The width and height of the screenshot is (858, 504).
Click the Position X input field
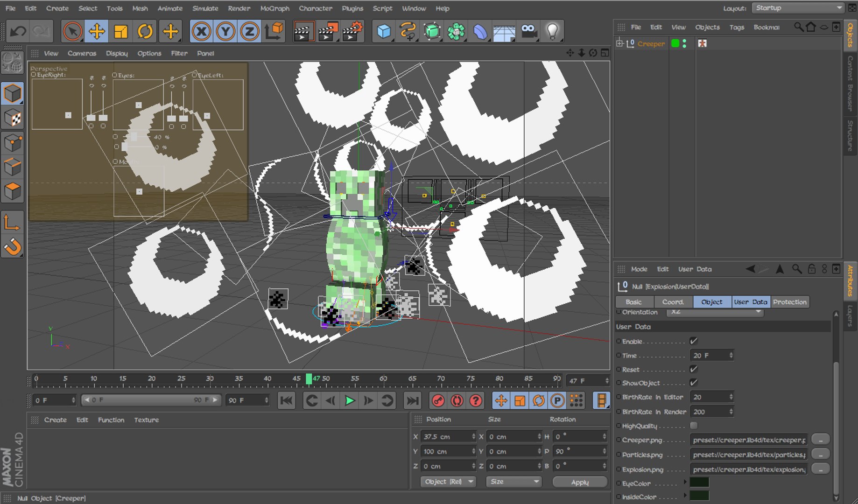click(446, 437)
